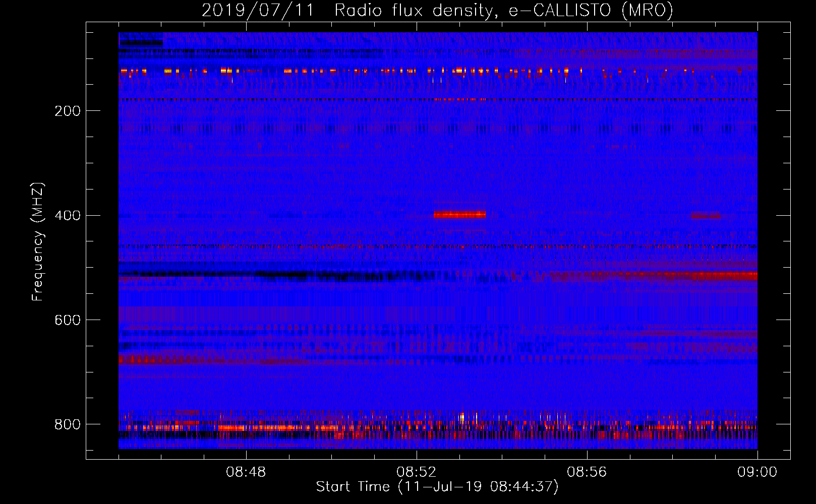The image size is (816, 504).
Task: Click the bright red burst near 400 MHz
Action: coord(459,215)
